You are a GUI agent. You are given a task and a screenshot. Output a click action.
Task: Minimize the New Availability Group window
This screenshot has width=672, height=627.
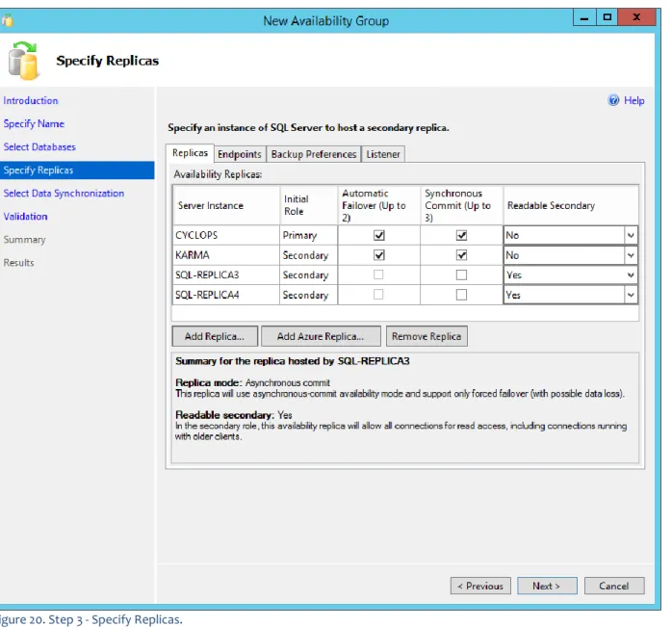pyautogui.click(x=584, y=17)
